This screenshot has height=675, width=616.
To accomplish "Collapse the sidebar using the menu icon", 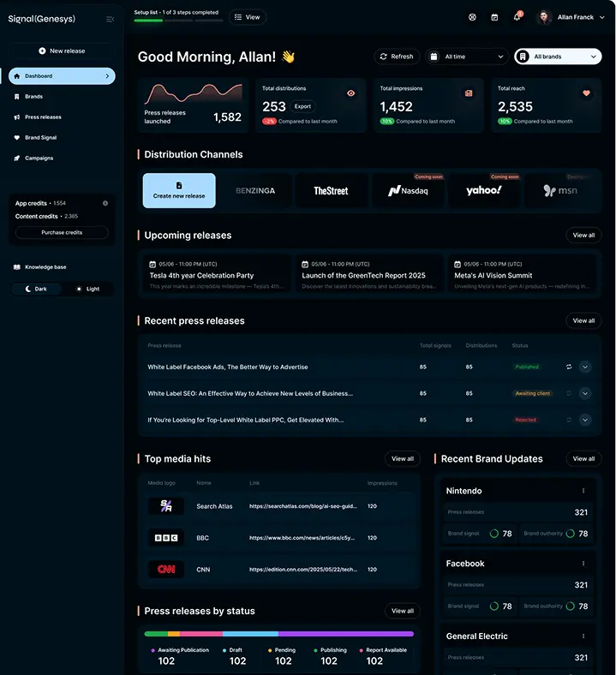I will 111,19.
